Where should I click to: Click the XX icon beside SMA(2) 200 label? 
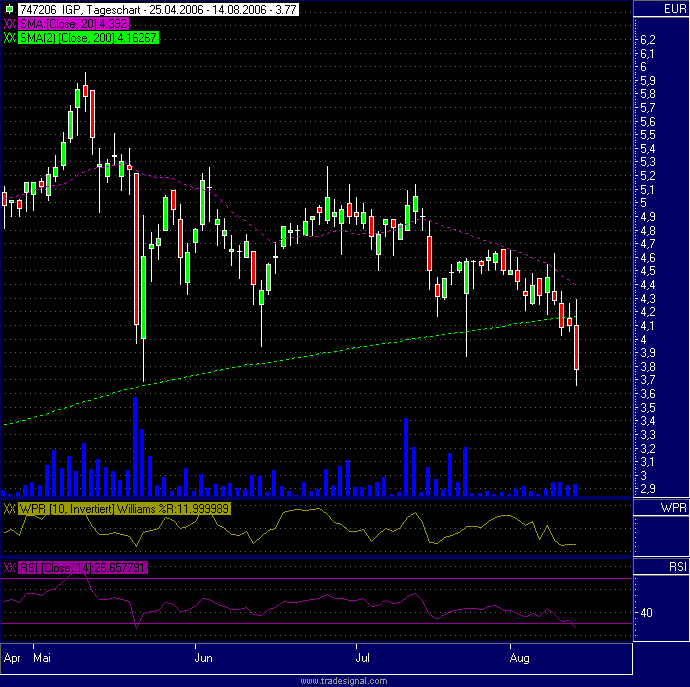tap(10, 38)
